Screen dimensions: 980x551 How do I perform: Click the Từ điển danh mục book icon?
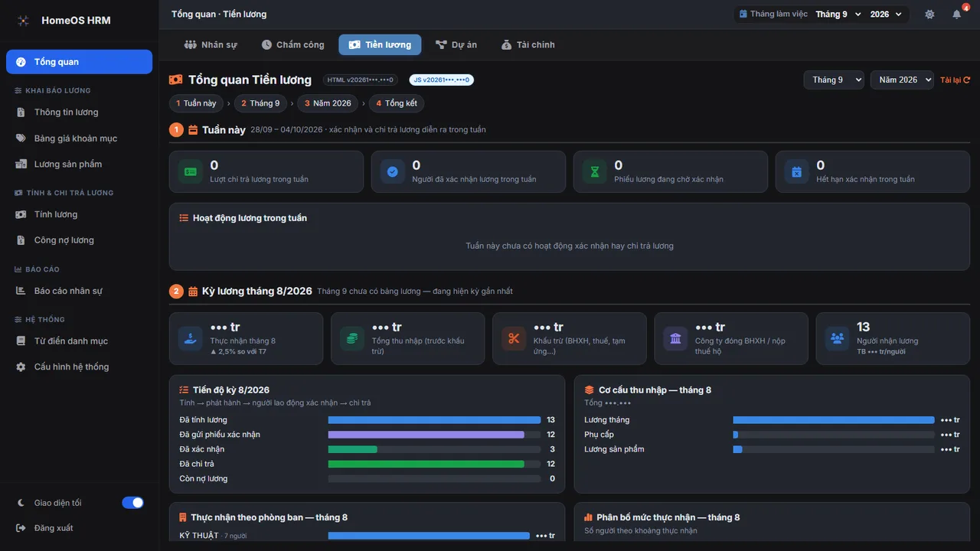[21, 341]
